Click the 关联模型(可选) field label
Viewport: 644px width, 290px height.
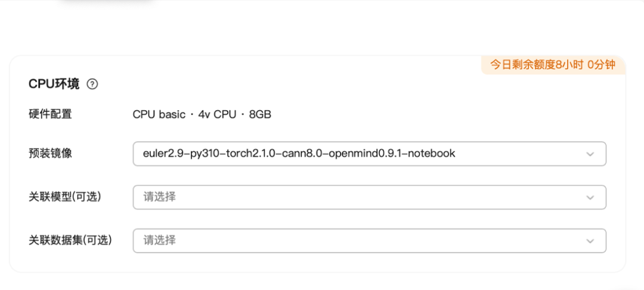[x=65, y=197]
